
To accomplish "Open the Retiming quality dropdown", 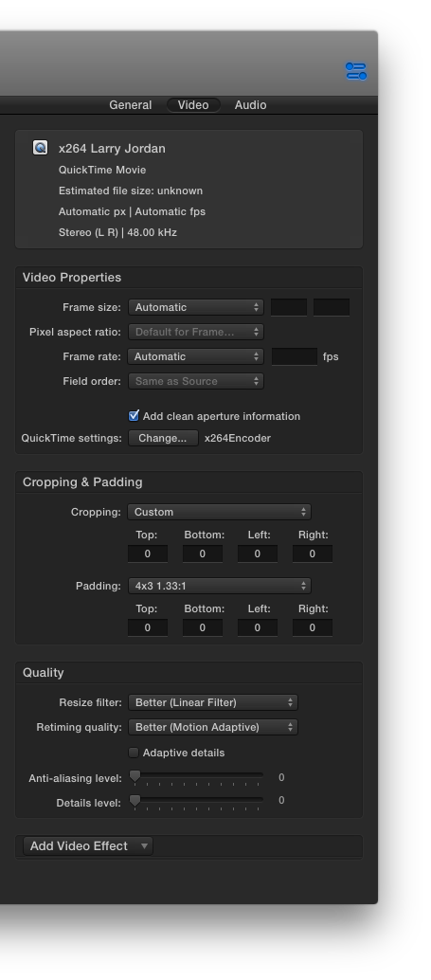I will coord(213,727).
